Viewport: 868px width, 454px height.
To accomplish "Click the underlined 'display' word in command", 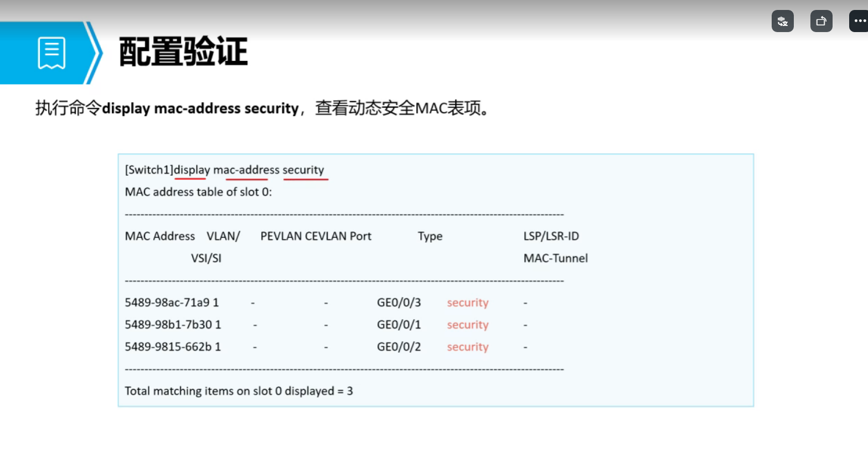I will 192,170.
